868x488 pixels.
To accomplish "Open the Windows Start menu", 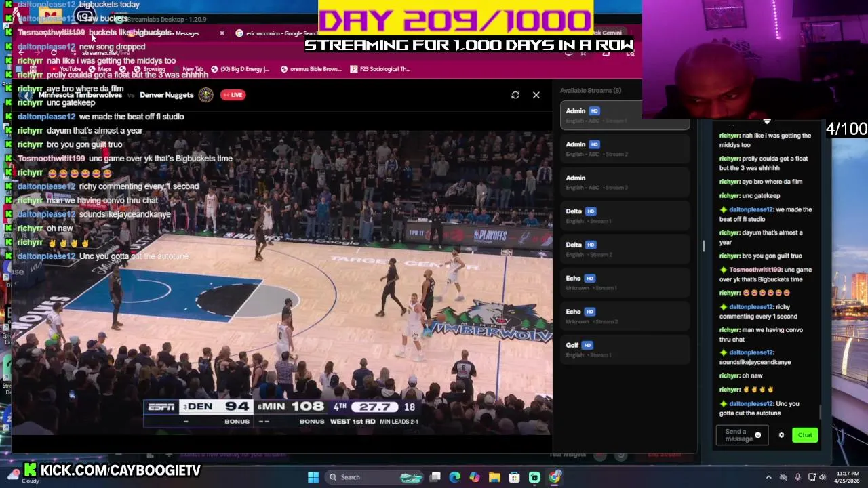I will coord(313,477).
